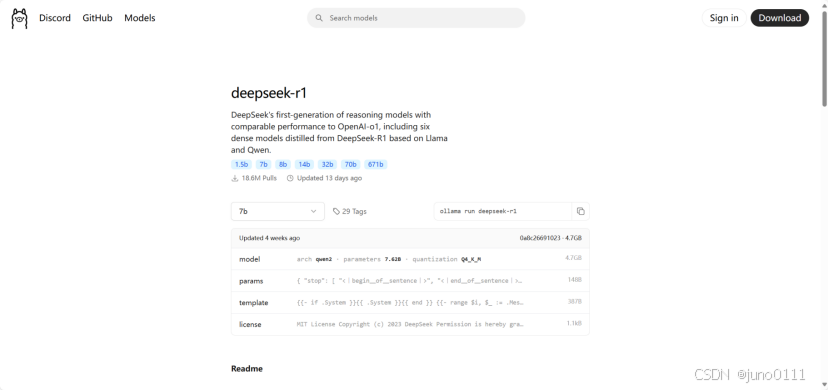Click the search magnifier icon

319,18
